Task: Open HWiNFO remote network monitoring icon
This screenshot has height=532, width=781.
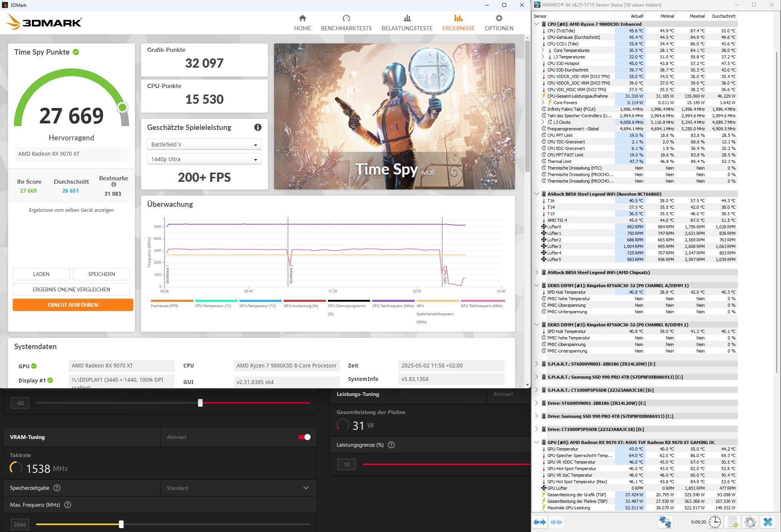Action: 665,522
